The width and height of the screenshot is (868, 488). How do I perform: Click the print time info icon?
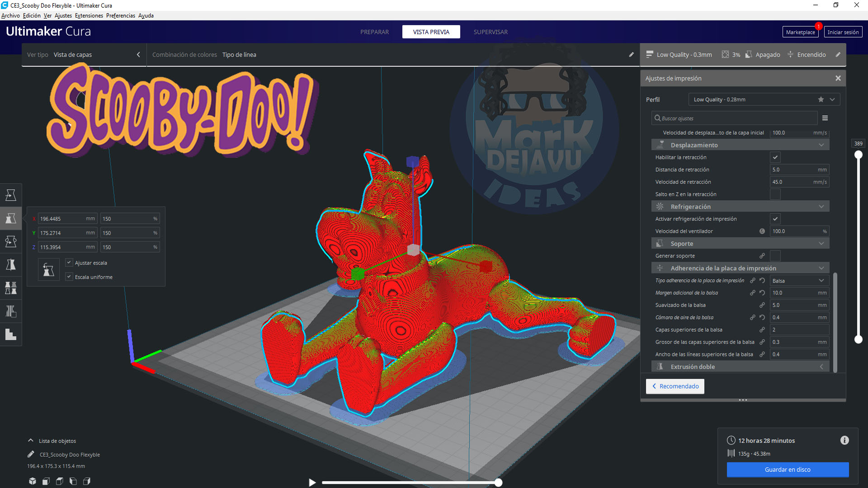(x=844, y=441)
